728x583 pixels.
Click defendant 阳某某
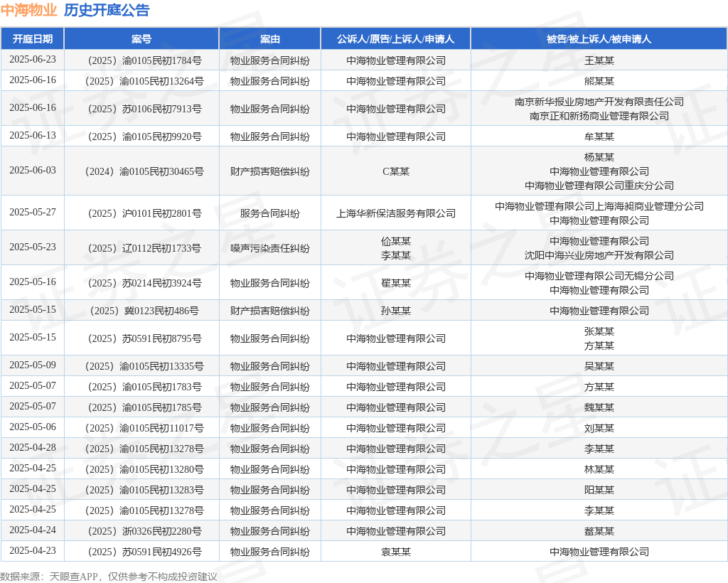[599, 490]
